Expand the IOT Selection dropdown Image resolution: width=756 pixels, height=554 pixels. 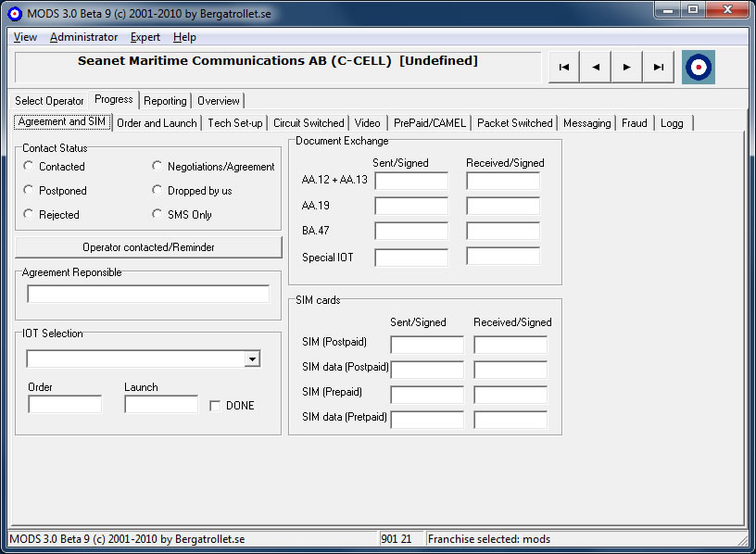[x=252, y=359]
